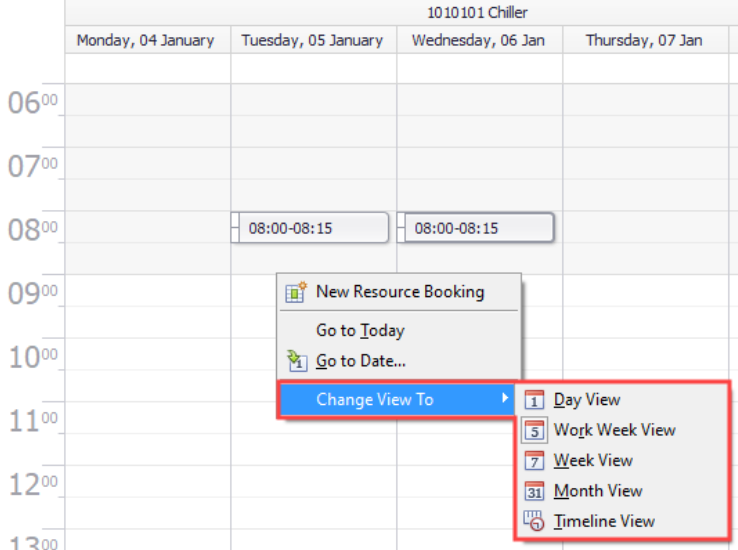738x550 pixels.
Task: Select New Resource Booking menu entry
Action: [x=399, y=292]
